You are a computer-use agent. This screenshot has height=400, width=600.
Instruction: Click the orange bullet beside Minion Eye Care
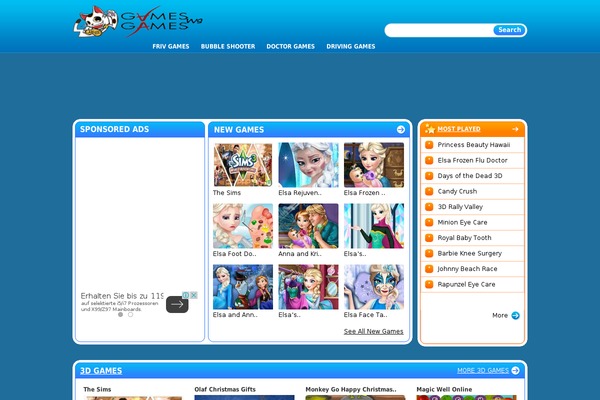[429, 222]
